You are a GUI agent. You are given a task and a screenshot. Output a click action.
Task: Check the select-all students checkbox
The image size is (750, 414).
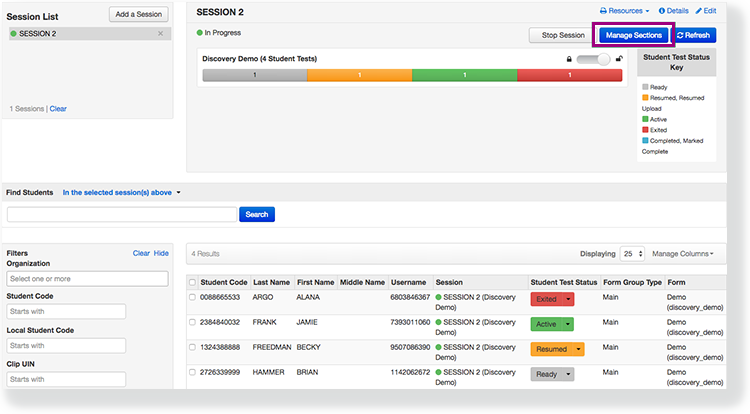pyautogui.click(x=193, y=283)
